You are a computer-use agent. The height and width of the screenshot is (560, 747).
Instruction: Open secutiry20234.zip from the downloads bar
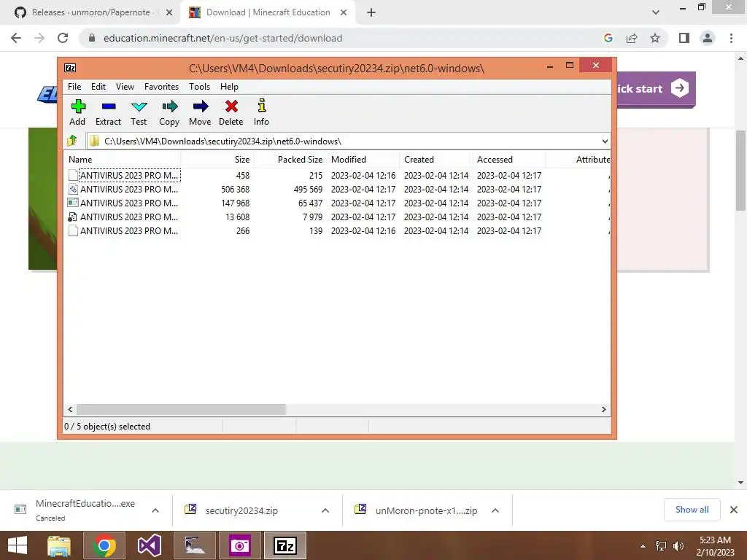pyautogui.click(x=241, y=510)
